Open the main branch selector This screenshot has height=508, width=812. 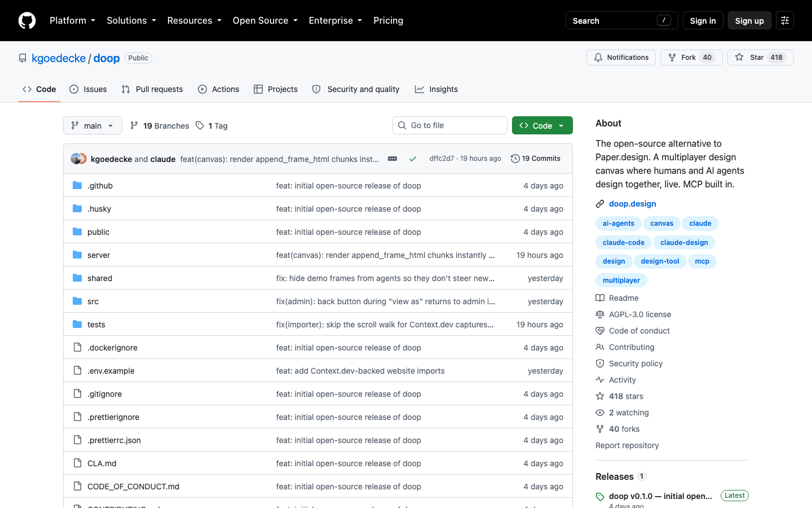click(92, 125)
